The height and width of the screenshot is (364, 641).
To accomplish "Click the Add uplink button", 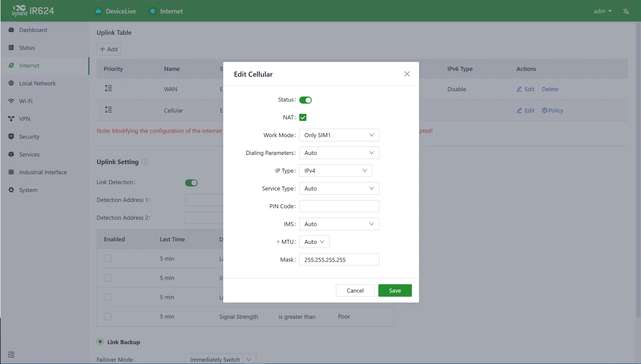I will pos(109,49).
